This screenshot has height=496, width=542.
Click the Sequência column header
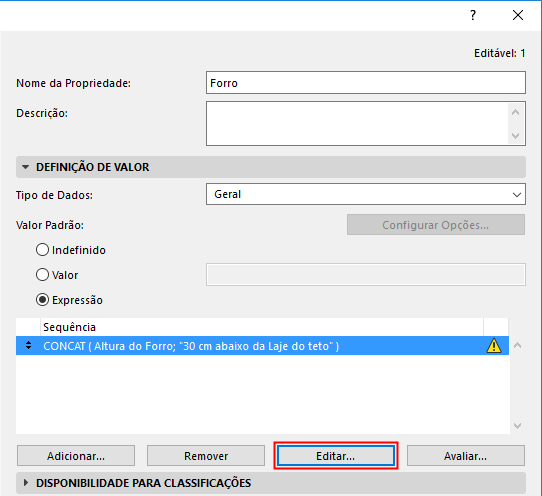coord(262,327)
